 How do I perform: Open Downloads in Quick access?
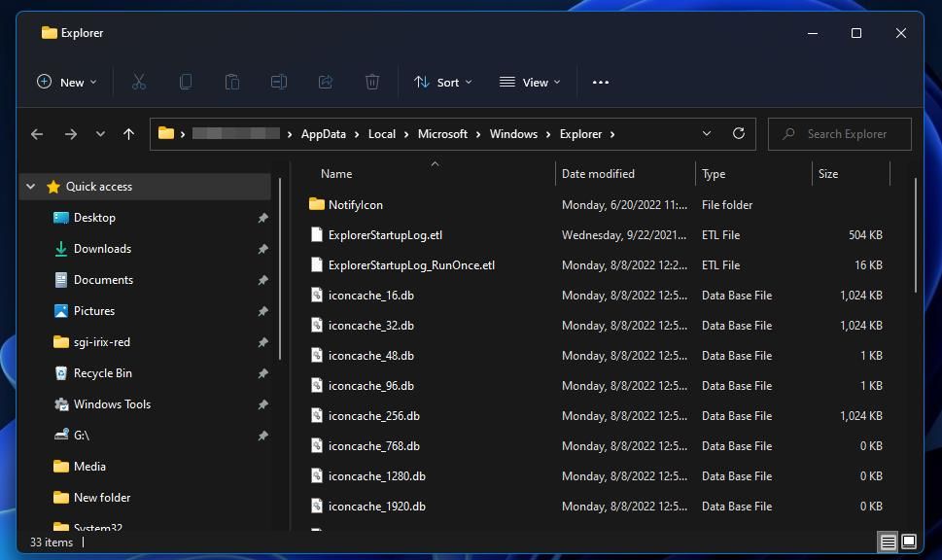(102, 249)
